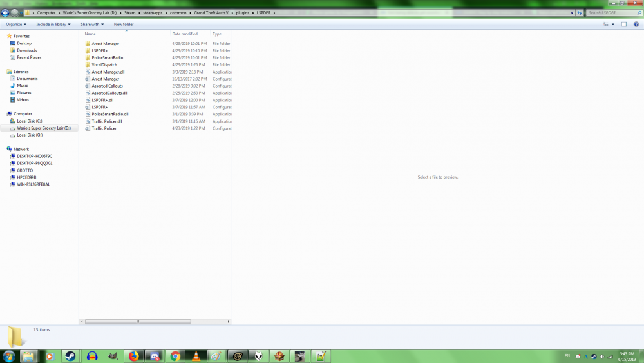
Task: Open GIMP from the taskbar
Action: (113, 356)
